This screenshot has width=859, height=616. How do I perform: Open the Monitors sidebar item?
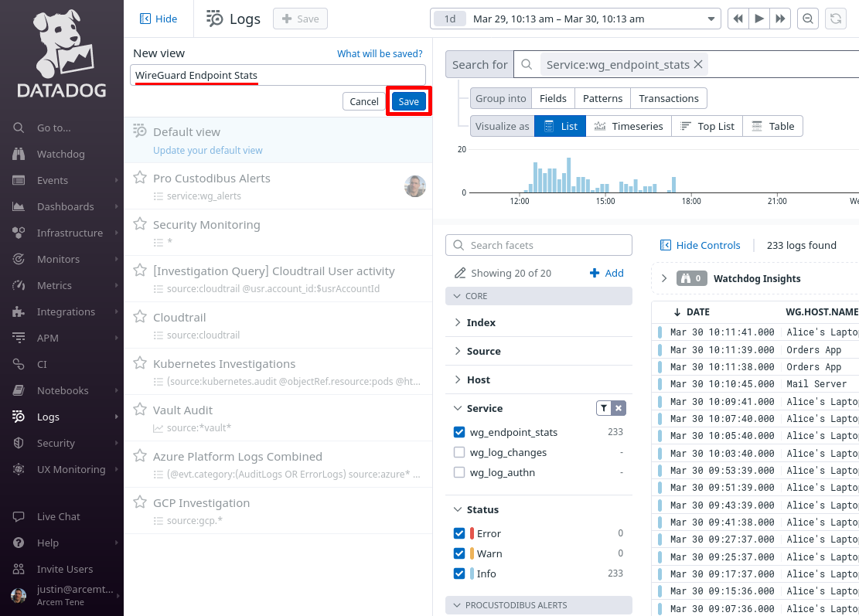tap(58, 259)
